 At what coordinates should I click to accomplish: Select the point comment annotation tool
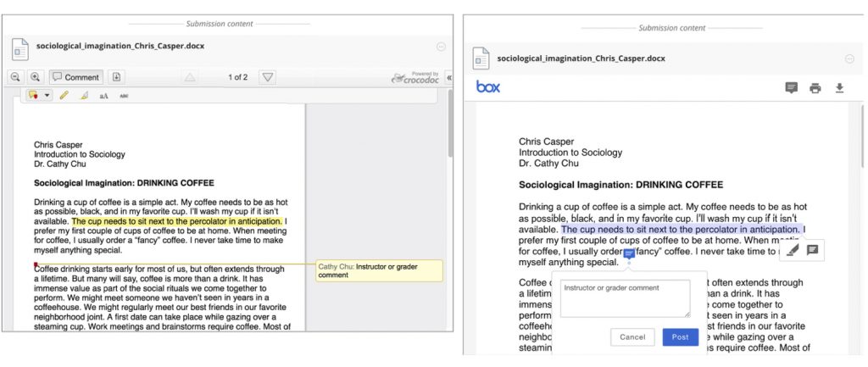pos(33,95)
